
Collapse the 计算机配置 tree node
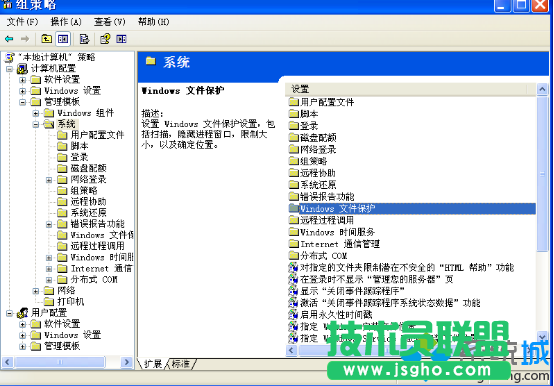click(10, 69)
